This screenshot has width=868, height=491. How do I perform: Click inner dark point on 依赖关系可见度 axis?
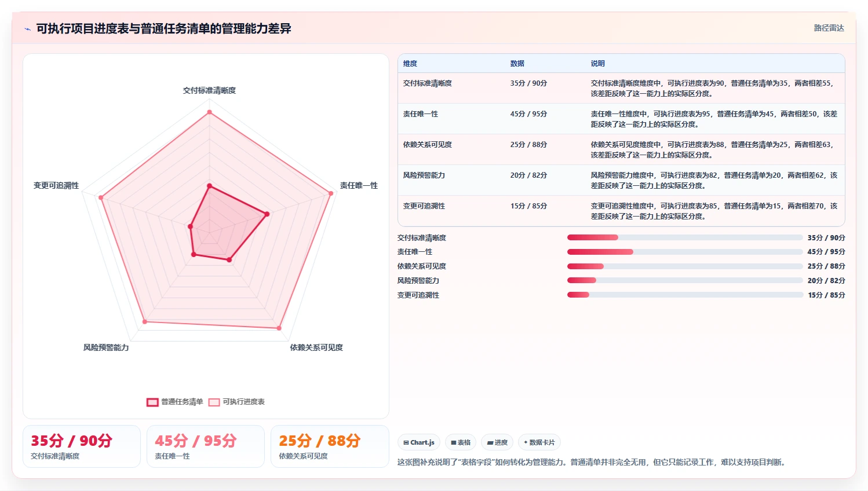pos(229,260)
